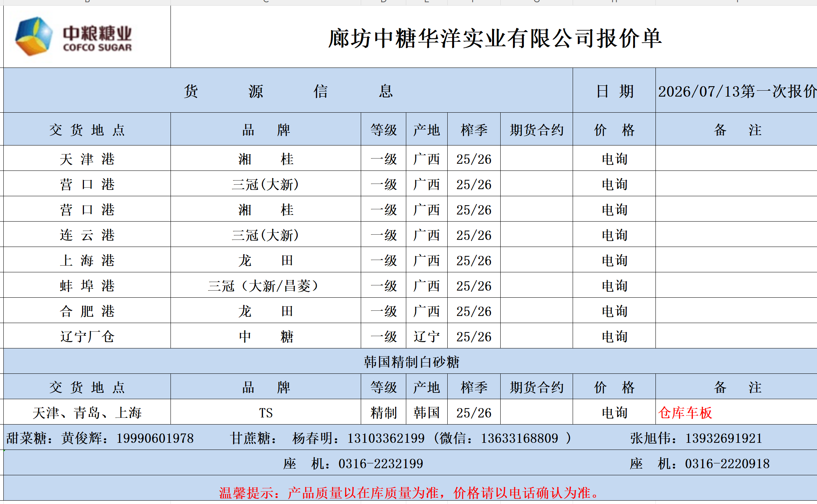Select the TS brand cell
The height and width of the screenshot is (504, 817).
266,412
